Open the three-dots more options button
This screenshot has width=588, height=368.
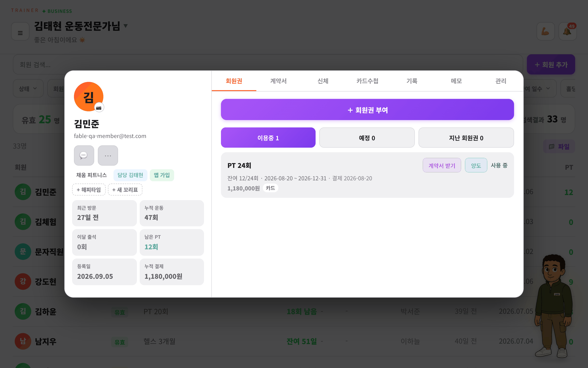[x=108, y=155]
